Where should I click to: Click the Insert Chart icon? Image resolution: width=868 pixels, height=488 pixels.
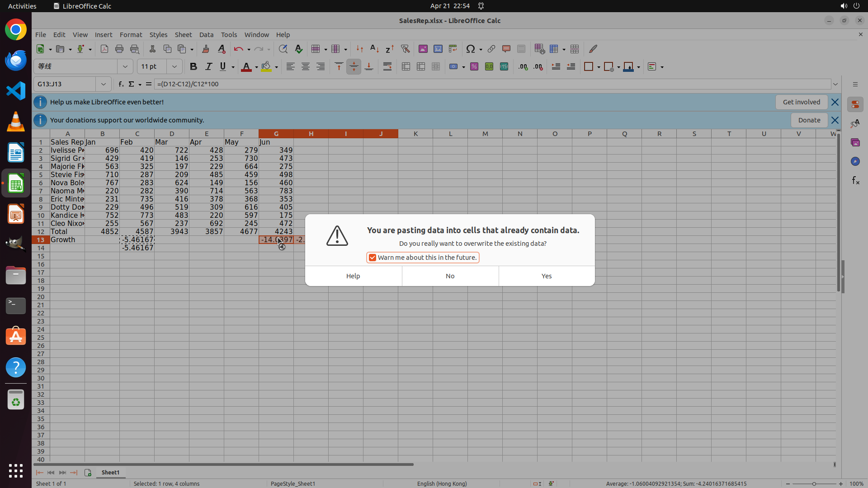(x=438, y=49)
